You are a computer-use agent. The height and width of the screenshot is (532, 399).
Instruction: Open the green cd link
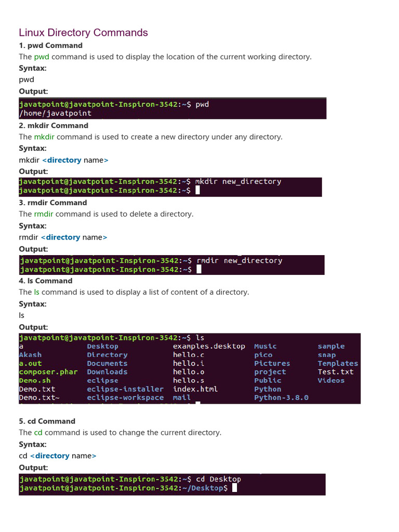pos(38,432)
